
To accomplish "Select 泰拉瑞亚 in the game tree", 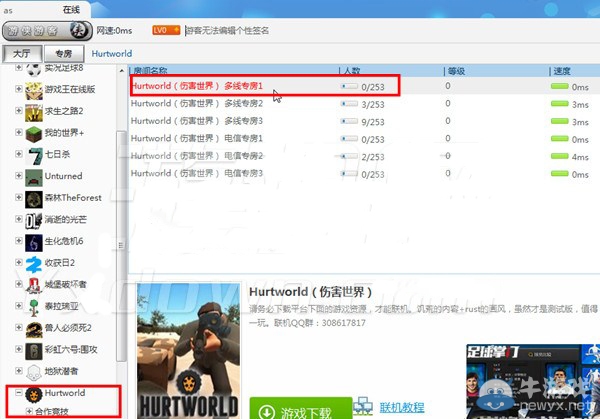I will point(62,306).
